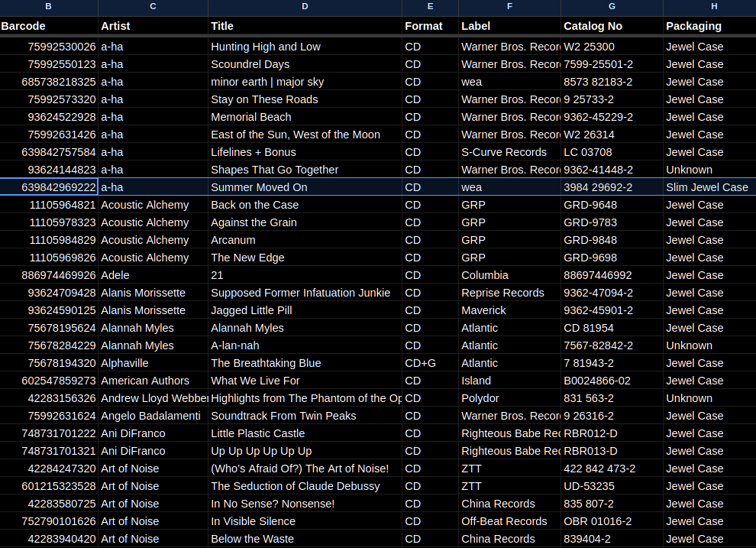Screen dimensions: 756x548
Task: Select 'Shapes That Go Together' cell
Action: click(305, 170)
